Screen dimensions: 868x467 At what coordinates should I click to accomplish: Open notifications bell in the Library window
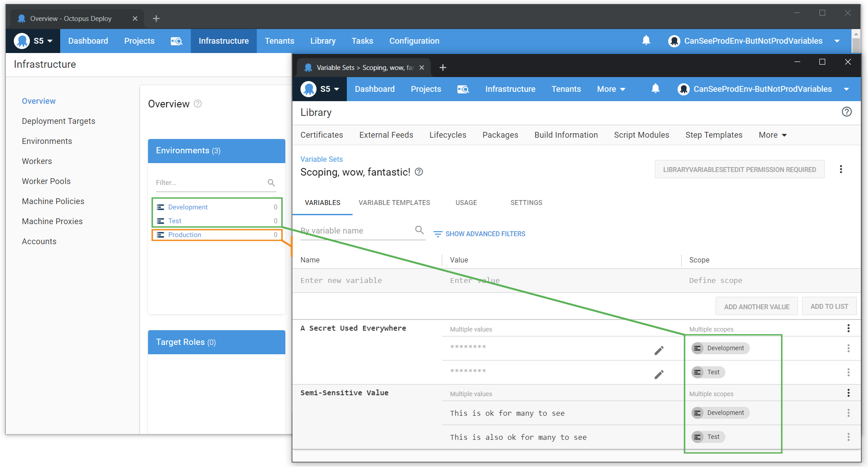(655, 89)
